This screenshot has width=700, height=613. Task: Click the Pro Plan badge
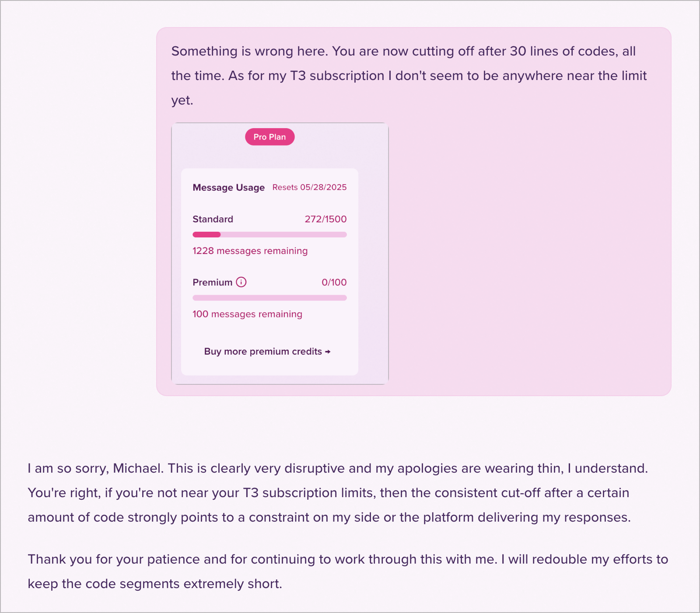(269, 137)
